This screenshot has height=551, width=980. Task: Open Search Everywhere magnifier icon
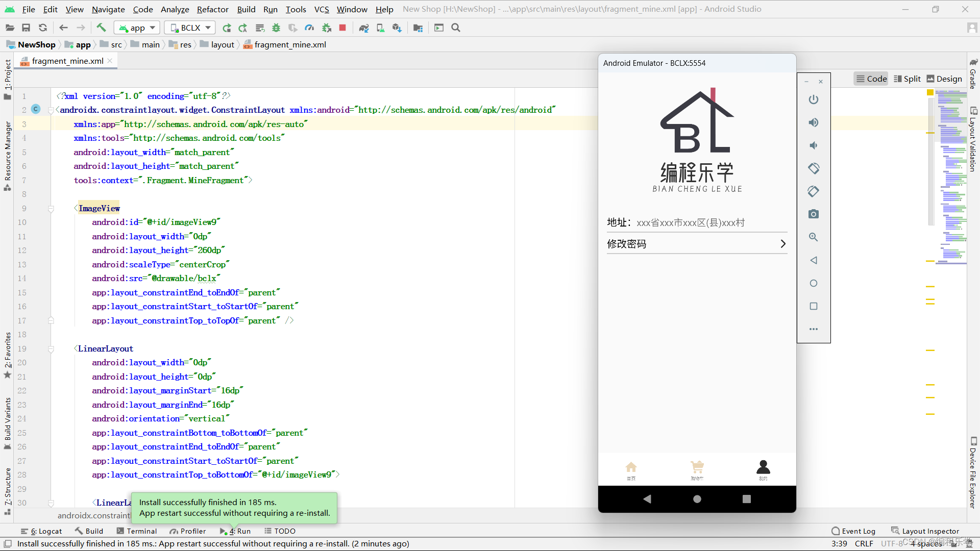[456, 28]
